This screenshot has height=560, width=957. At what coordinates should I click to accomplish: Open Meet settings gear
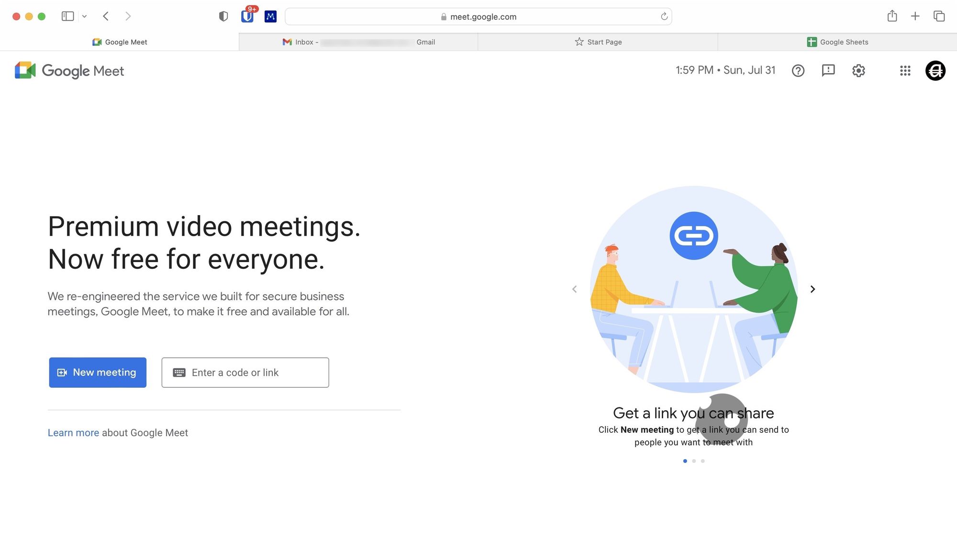858,71
